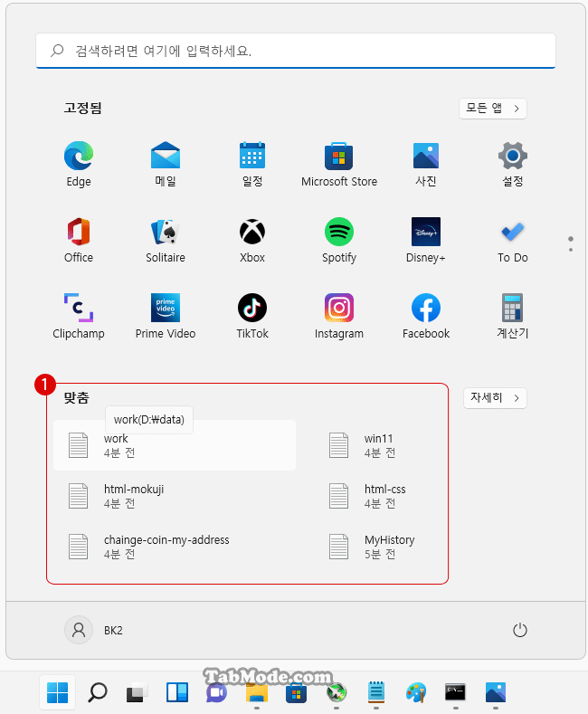588x714 pixels.
Task: Open the 사진 (Photos) pinned app
Action: (426, 164)
